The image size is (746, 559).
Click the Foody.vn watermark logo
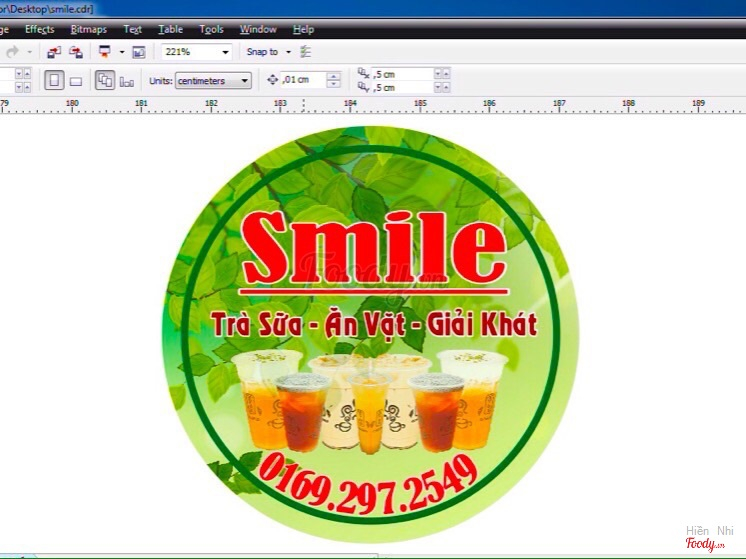[709, 540]
